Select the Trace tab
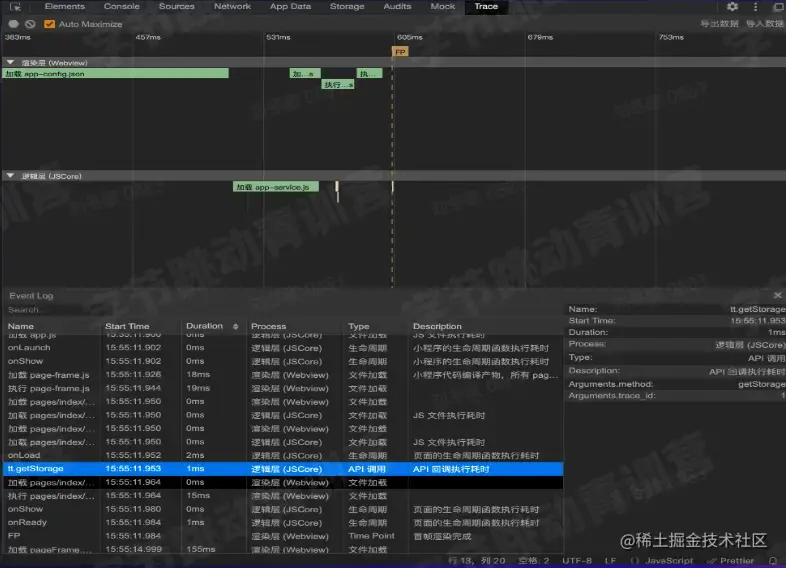The width and height of the screenshot is (786, 568). [486, 7]
